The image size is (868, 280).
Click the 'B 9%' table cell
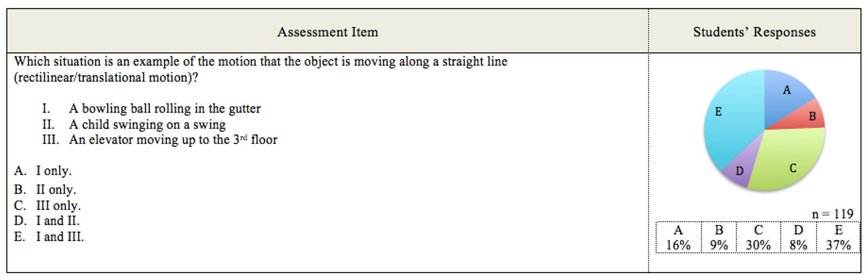[x=719, y=238]
